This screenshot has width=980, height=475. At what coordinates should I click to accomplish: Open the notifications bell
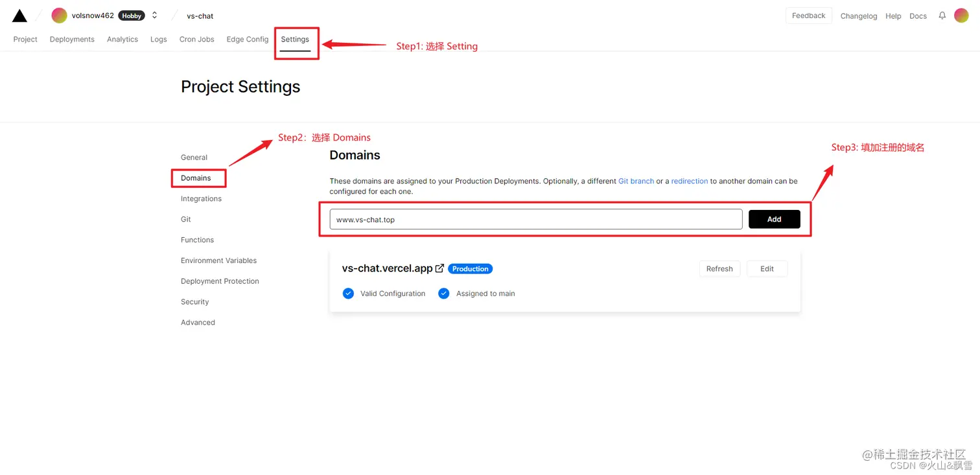[x=942, y=16]
